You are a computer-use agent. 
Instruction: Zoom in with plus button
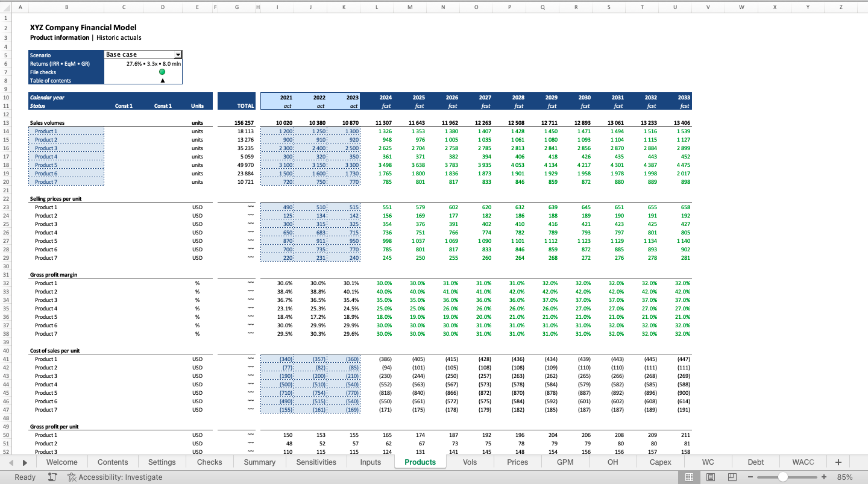point(824,477)
